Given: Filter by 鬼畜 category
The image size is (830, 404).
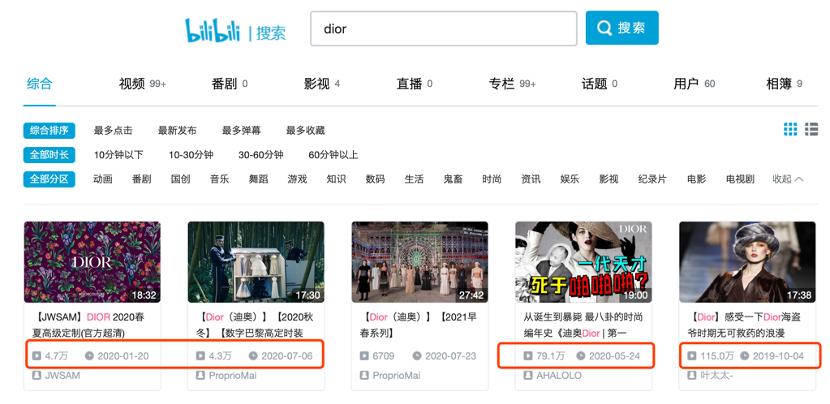Looking at the screenshot, I should tap(453, 179).
